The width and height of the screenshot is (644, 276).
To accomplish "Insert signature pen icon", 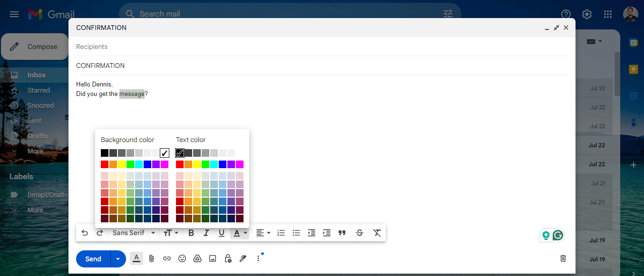I will click(x=243, y=258).
